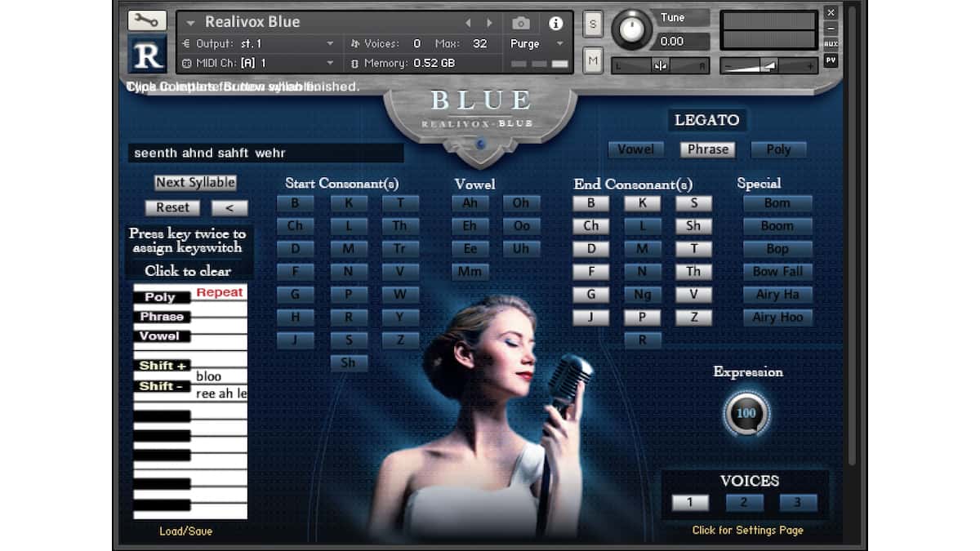Choose start consonant W
Image resolution: width=980 pixels, height=551 pixels.
pyautogui.click(x=400, y=295)
